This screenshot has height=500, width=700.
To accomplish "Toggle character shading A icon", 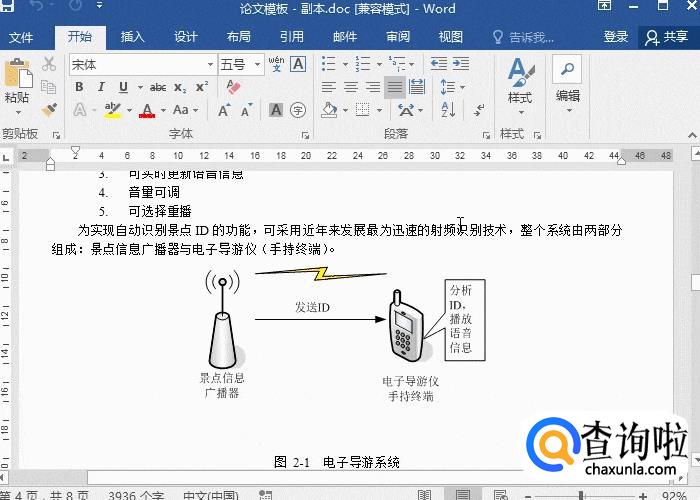I will pos(276,110).
